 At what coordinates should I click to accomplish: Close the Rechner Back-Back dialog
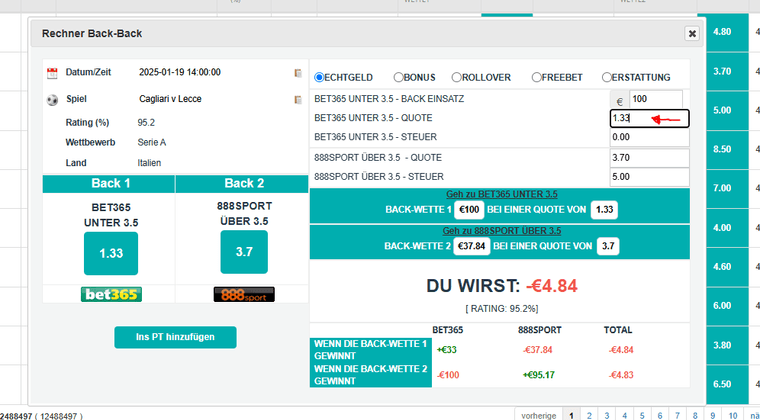692,33
